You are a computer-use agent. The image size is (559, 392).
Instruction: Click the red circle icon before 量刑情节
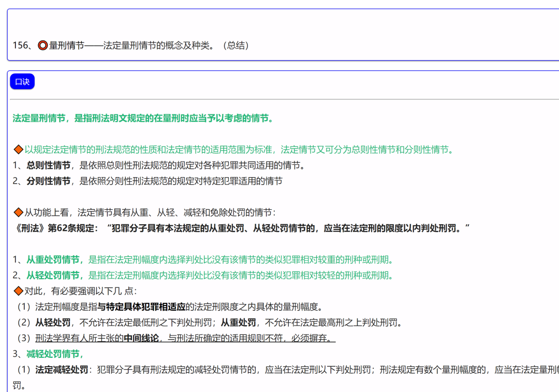click(43, 46)
